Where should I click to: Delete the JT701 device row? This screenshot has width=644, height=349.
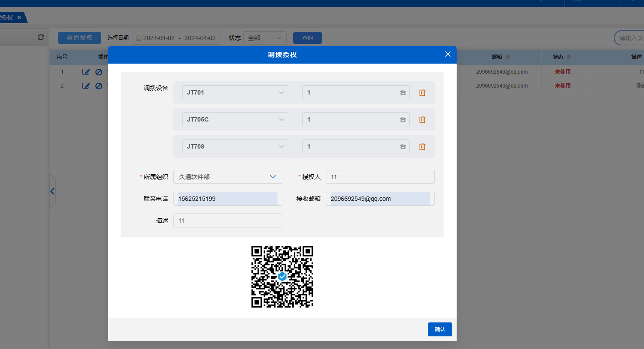[422, 92]
